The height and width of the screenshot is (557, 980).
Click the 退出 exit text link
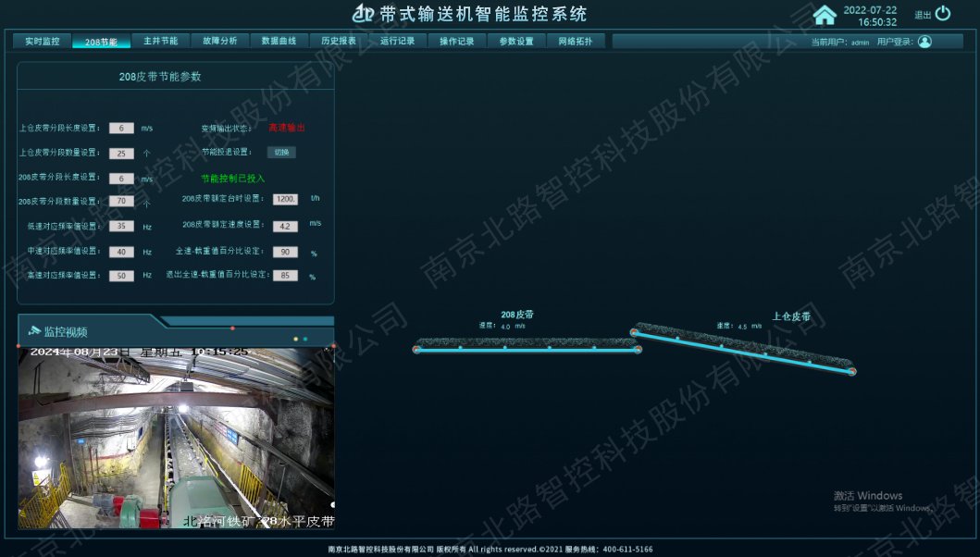click(923, 15)
